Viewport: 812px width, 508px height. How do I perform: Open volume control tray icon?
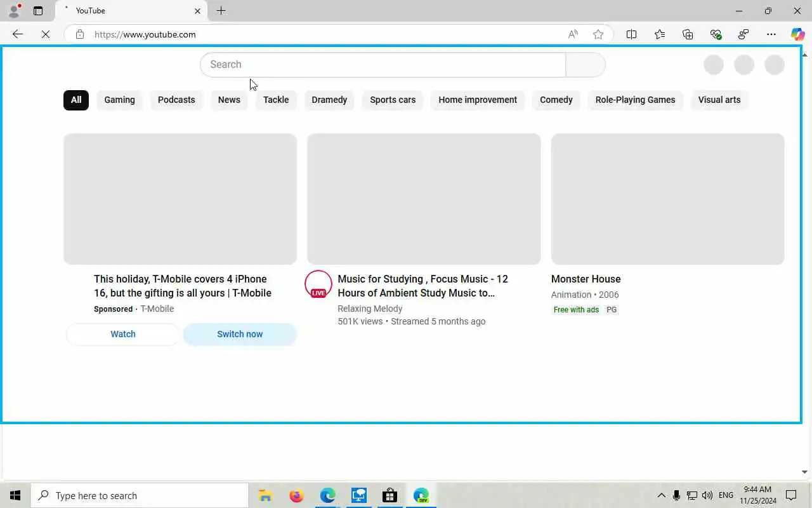pyautogui.click(x=707, y=495)
